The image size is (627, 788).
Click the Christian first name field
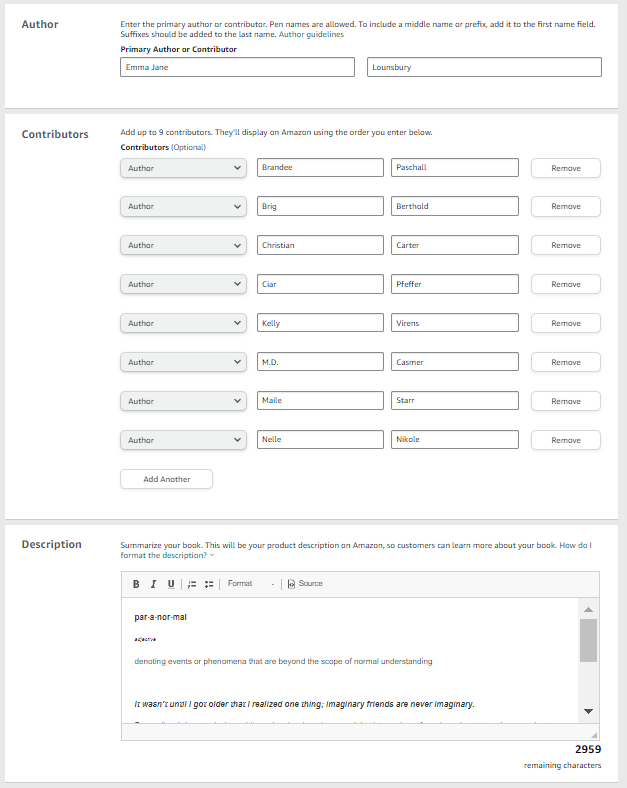(x=320, y=245)
